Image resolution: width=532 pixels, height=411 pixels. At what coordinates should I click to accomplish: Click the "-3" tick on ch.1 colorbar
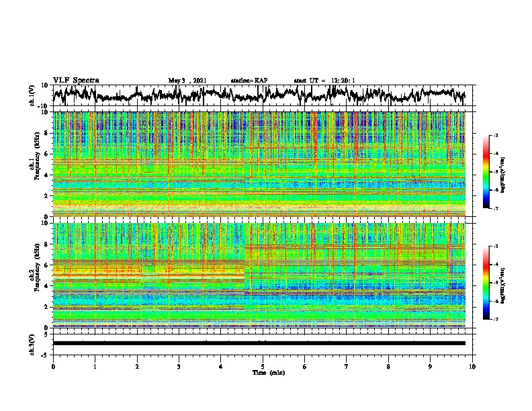(496, 135)
